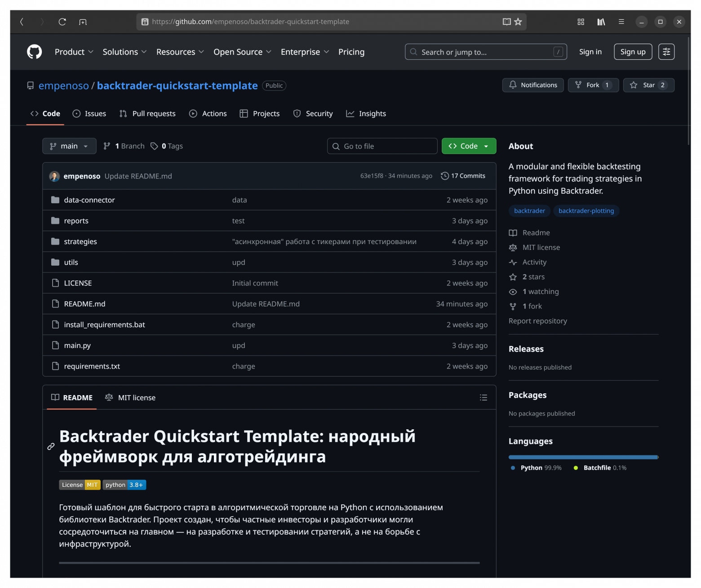
Task: Open the Projects tab
Action: 260,114
